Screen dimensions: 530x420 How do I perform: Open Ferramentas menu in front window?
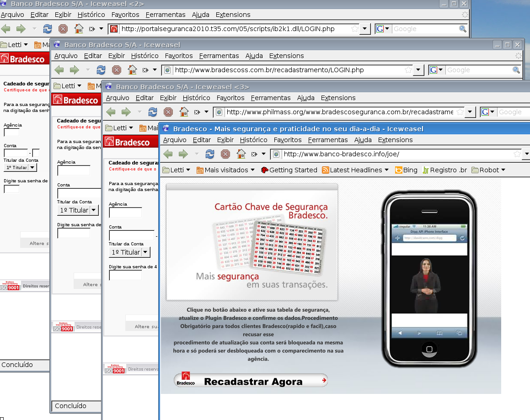(328, 140)
